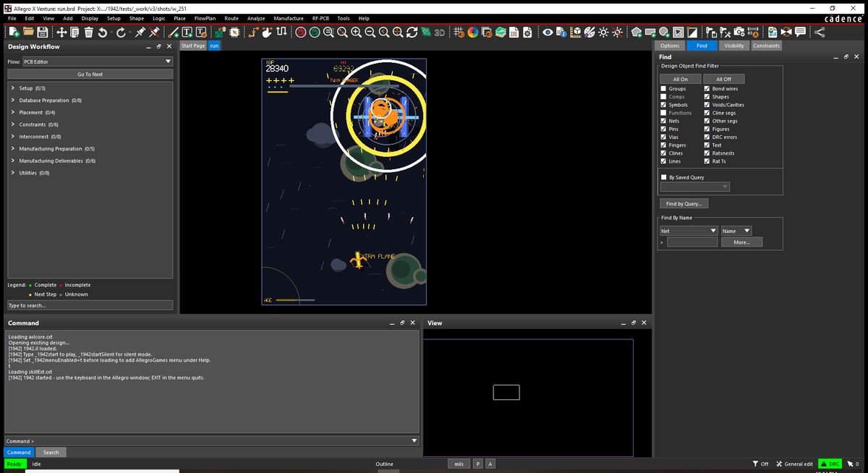Open the Flow dropdown showing PCB Editor
868x473 pixels.
[97, 61]
